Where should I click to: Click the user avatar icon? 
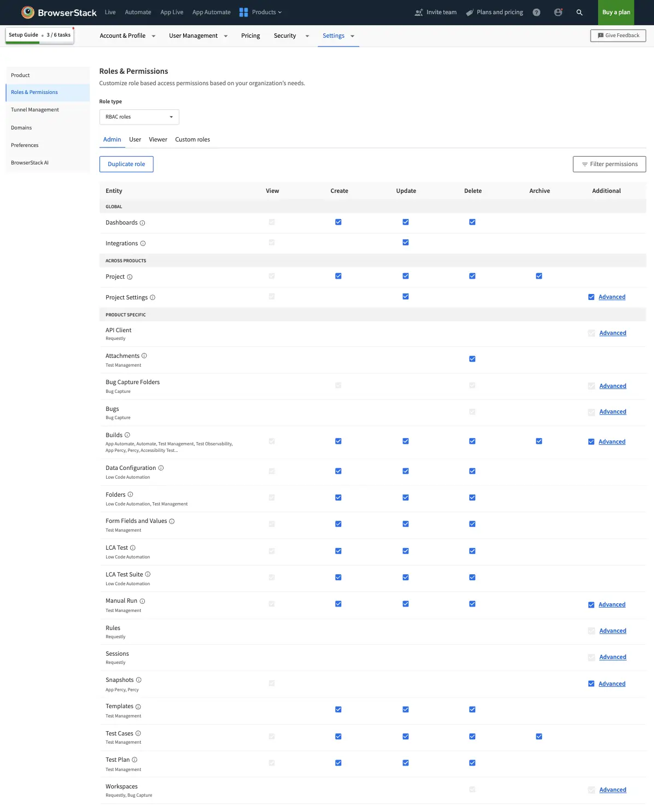(558, 12)
